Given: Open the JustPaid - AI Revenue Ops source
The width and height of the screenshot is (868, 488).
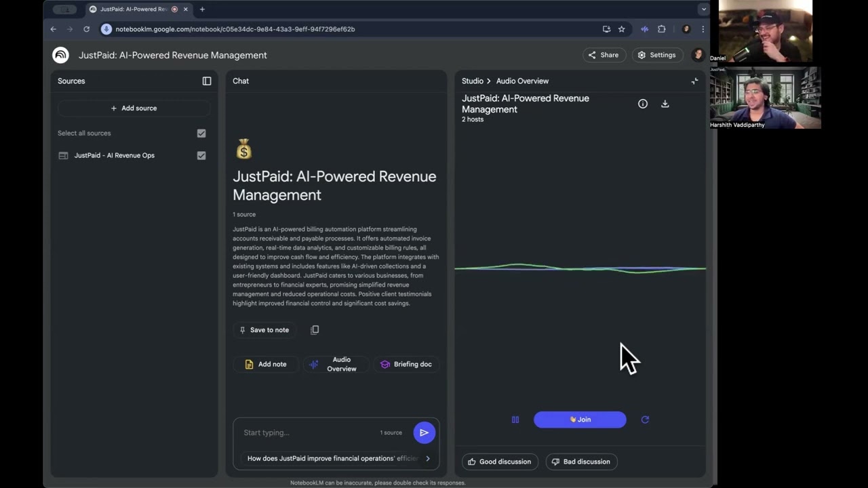Looking at the screenshot, I should tap(115, 156).
